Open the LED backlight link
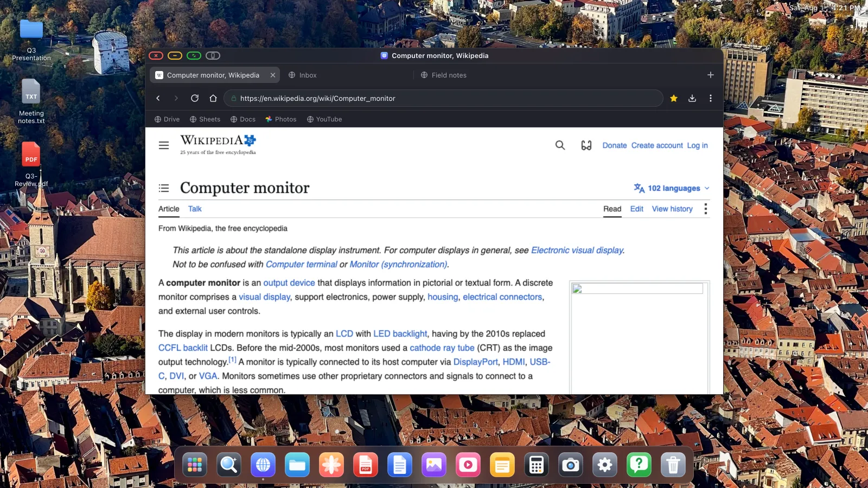Screen dimensions: 868x488 click(x=400, y=333)
